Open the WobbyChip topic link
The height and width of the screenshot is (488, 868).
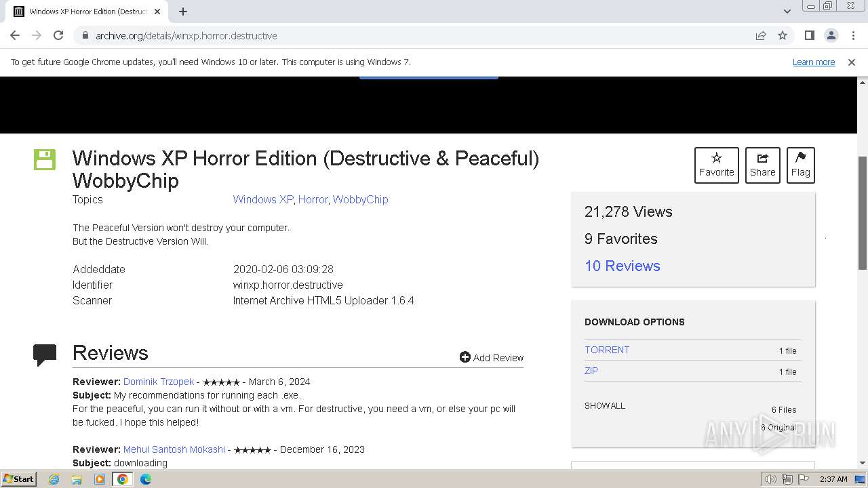[360, 199]
